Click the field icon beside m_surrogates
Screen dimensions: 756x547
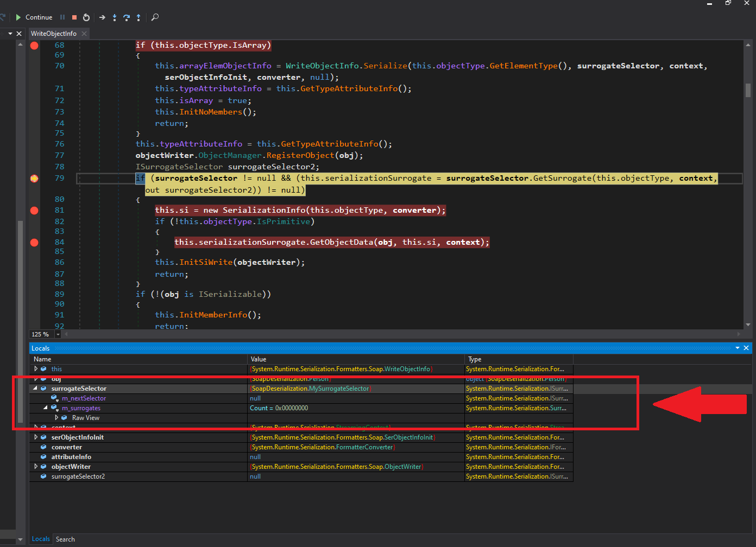pos(54,408)
